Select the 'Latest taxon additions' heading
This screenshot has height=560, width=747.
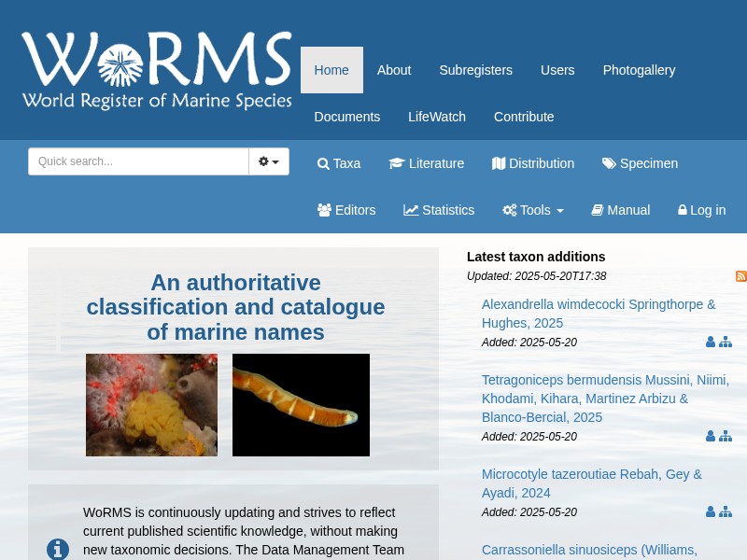coord(536,257)
